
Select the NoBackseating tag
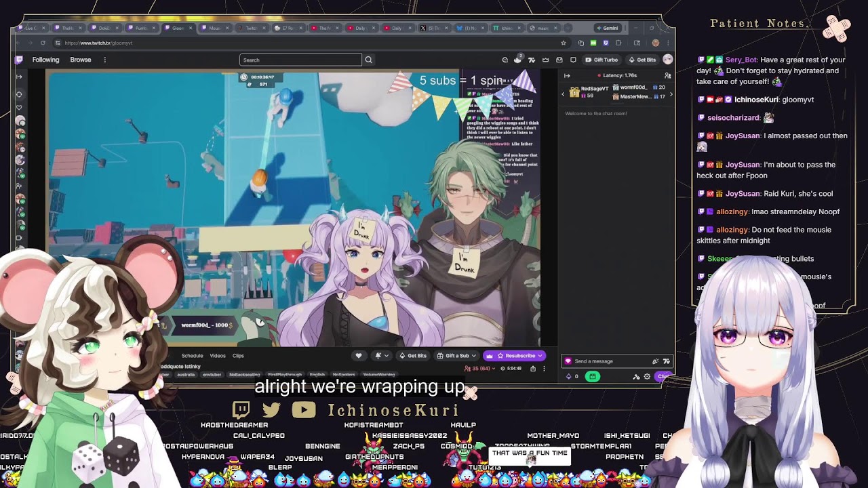[x=245, y=375]
